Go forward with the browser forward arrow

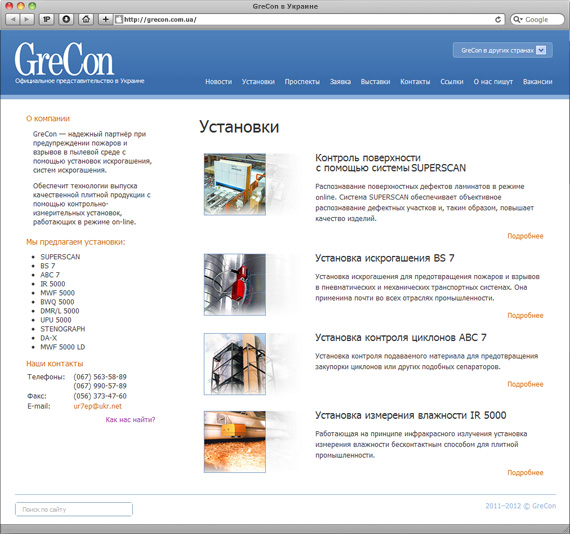click(x=27, y=19)
